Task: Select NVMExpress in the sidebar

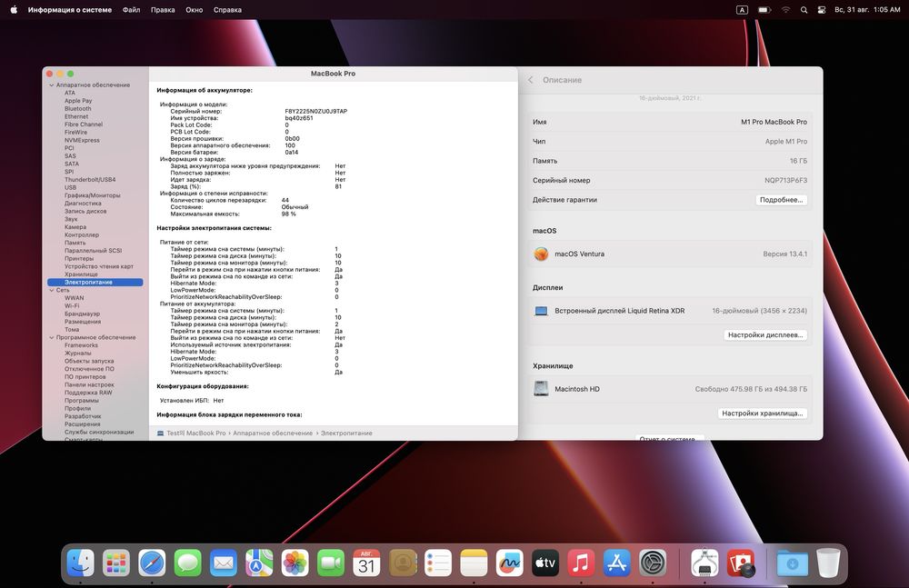Action: [x=82, y=140]
